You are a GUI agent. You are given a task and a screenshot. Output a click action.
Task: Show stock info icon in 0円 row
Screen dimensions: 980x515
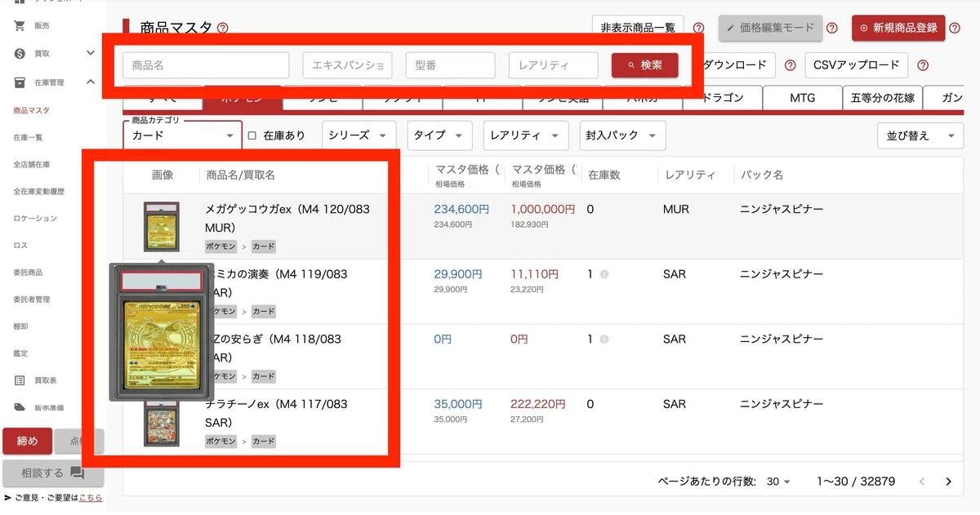tap(604, 339)
